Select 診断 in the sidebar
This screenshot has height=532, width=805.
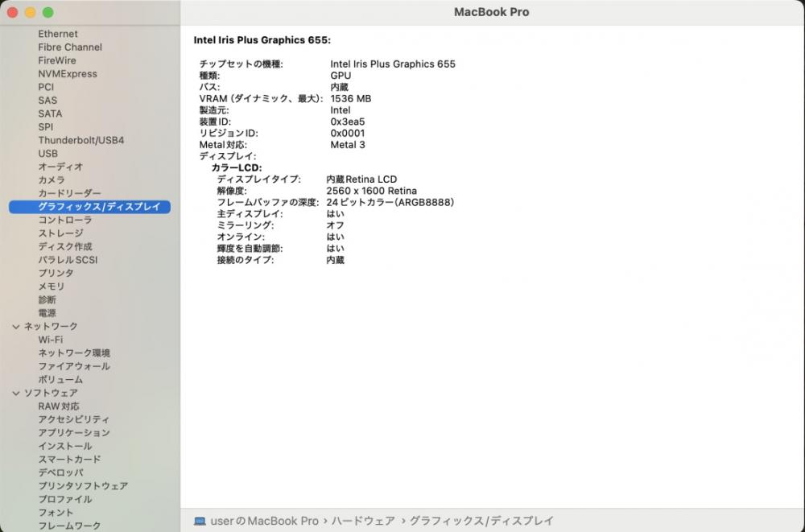[47, 300]
